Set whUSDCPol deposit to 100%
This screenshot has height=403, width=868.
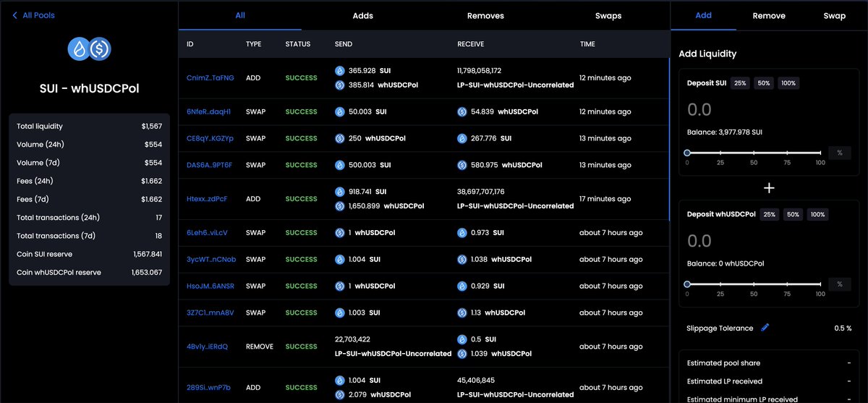[x=817, y=215]
